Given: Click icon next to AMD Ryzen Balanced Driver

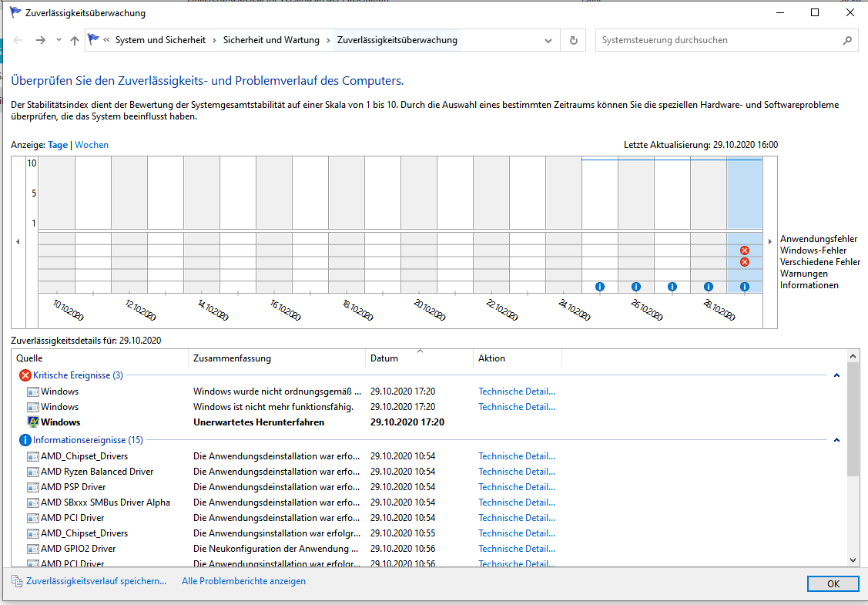Looking at the screenshot, I should pyautogui.click(x=32, y=472).
